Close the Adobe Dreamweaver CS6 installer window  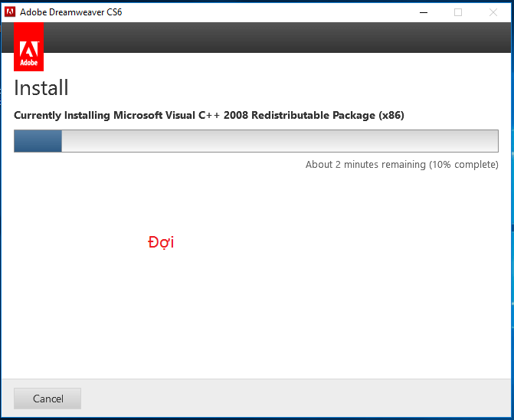pyautogui.click(x=493, y=12)
